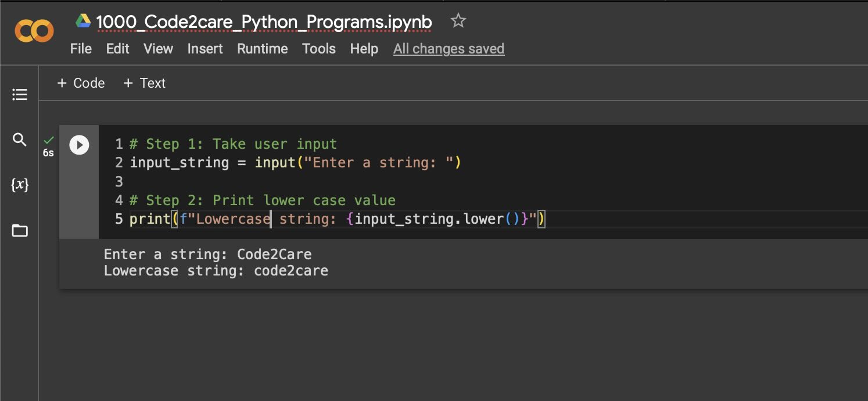Image resolution: width=868 pixels, height=401 pixels.
Task: Star the notebook using the star icon
Action: 458,20
